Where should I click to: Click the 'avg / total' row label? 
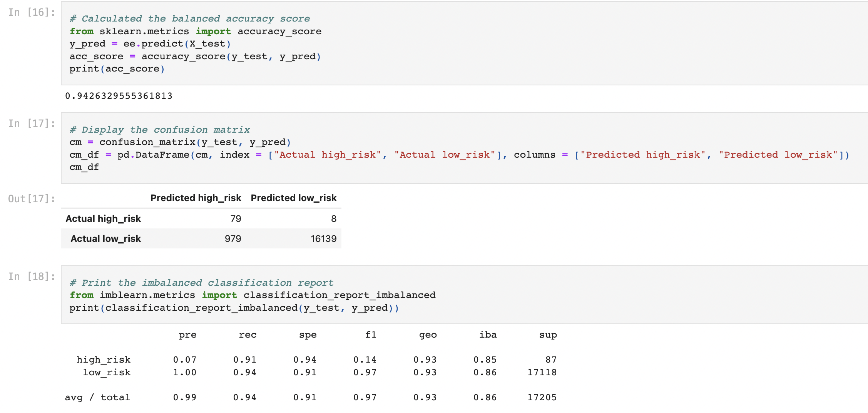coord(97,397)
